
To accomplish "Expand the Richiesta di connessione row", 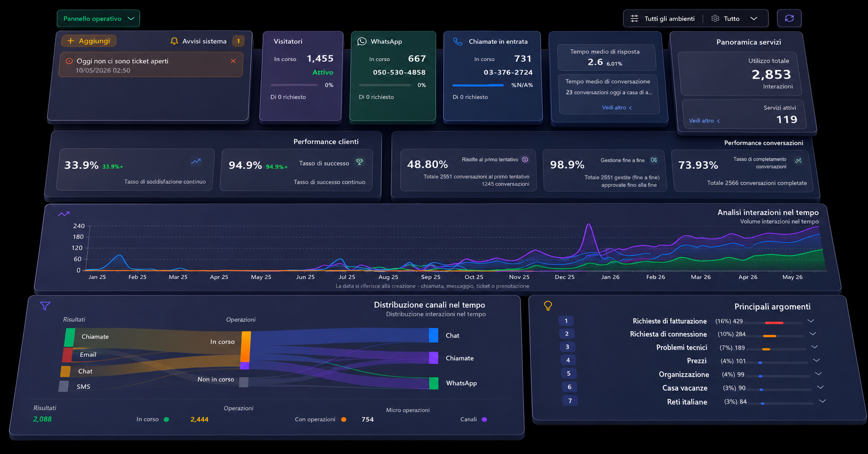I will pyautogui.click(x=812, y=334).
